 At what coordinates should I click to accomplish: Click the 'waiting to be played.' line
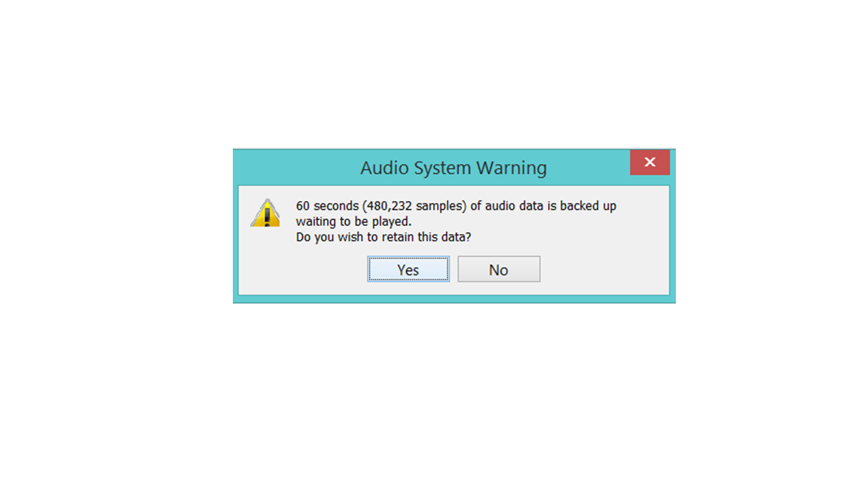pos(353,221)
